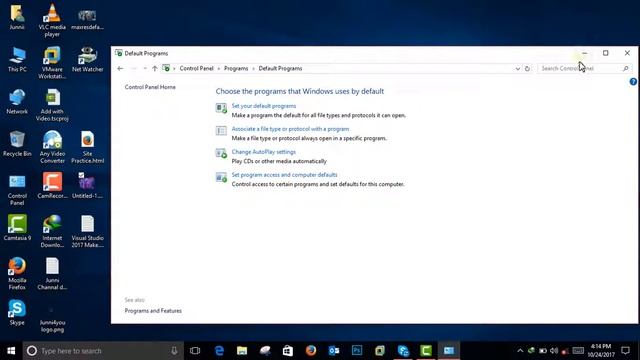
Task: Select the Net Watcher desktop icon
Action: pyautogui.click(x=87, y=60)
